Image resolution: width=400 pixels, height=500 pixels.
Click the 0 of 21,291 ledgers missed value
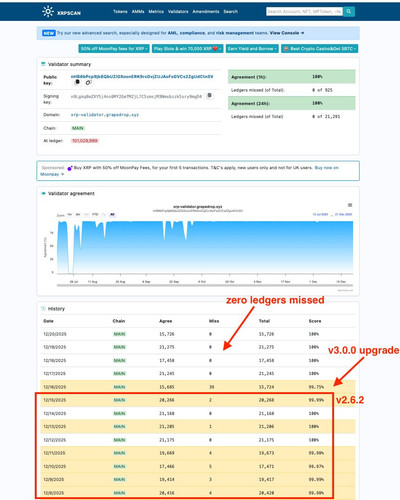(326, 116)
